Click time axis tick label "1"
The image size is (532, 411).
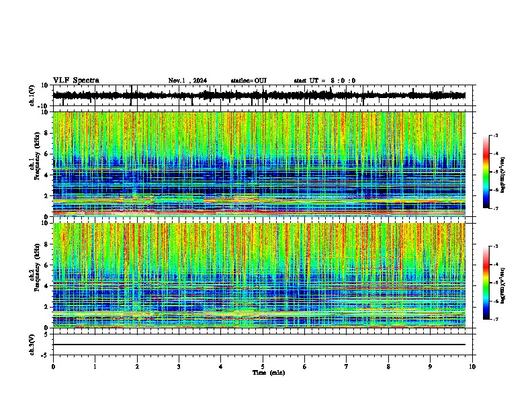[x=95, y=367]
